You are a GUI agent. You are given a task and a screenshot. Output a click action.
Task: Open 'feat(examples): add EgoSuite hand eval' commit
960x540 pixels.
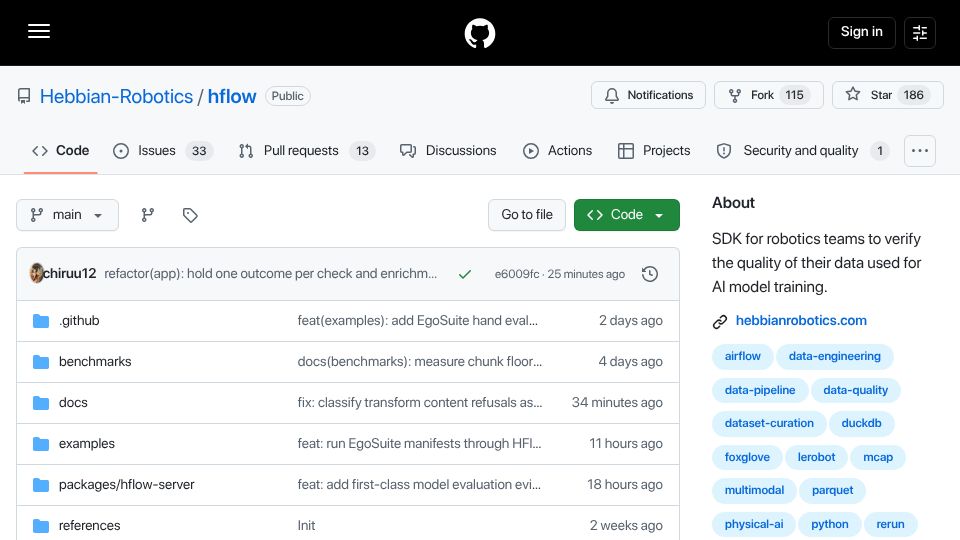[x=418, y=321]
